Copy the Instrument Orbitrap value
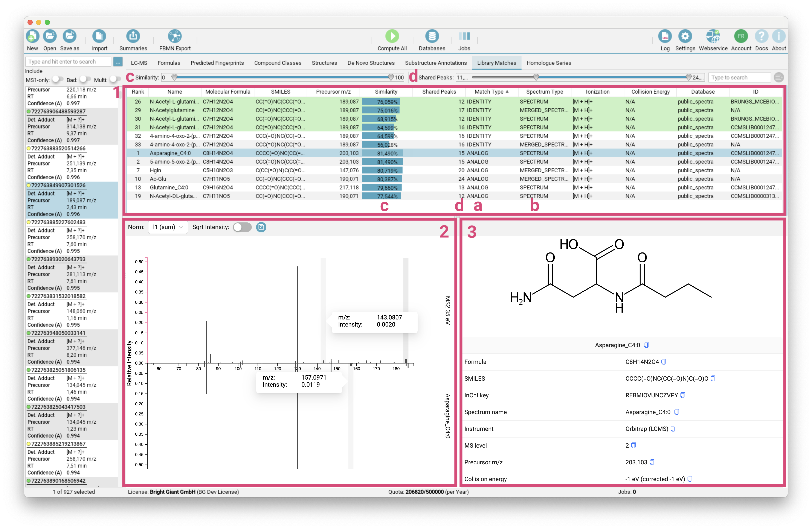 [x=673, y=429]
